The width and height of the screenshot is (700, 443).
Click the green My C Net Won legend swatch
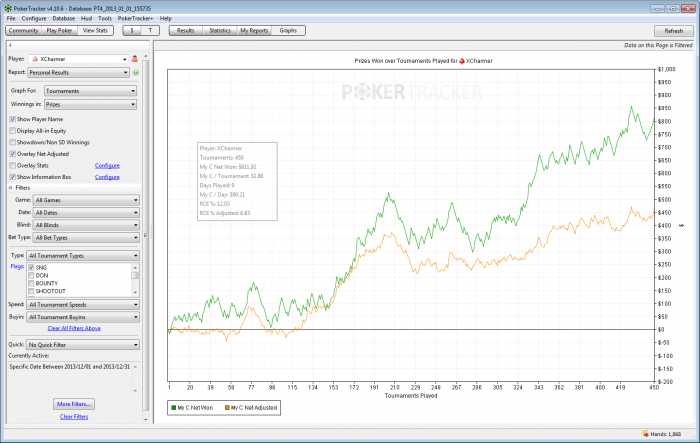(x=175, y=408)
